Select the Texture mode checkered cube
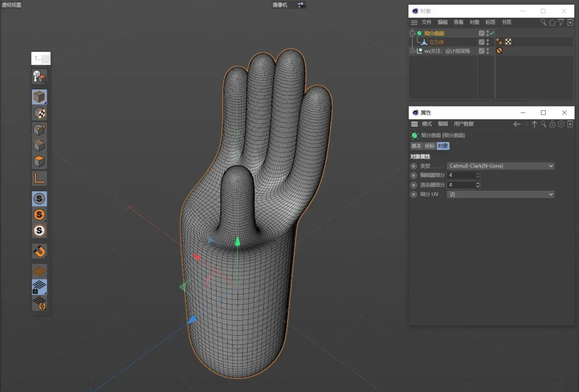 40,113
